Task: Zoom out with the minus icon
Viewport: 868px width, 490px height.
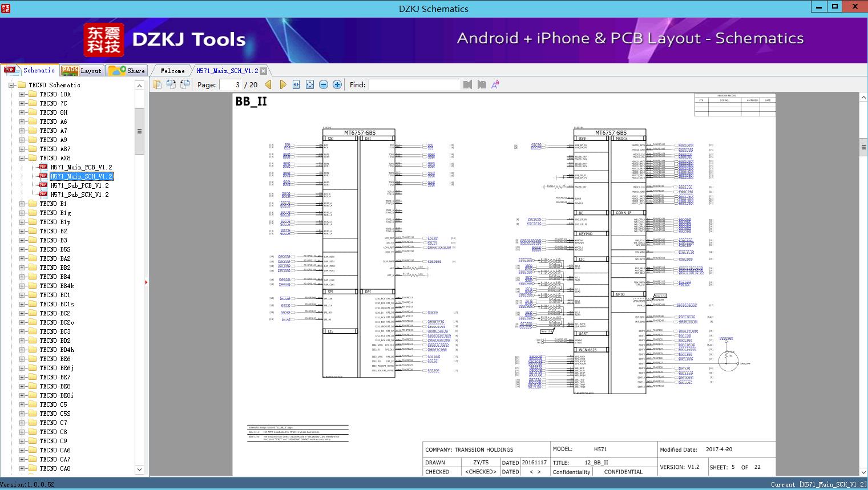Action: pos(324,84)
